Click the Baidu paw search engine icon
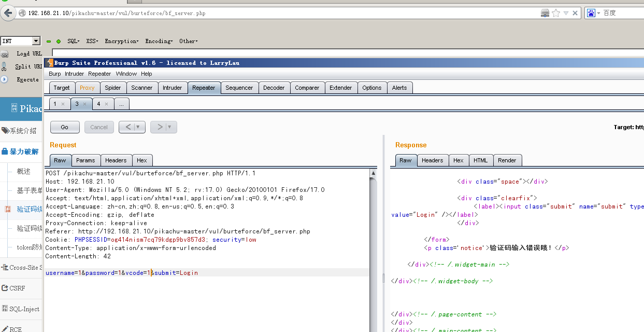This screenshot has height=332, width=644. pos(591,13)
